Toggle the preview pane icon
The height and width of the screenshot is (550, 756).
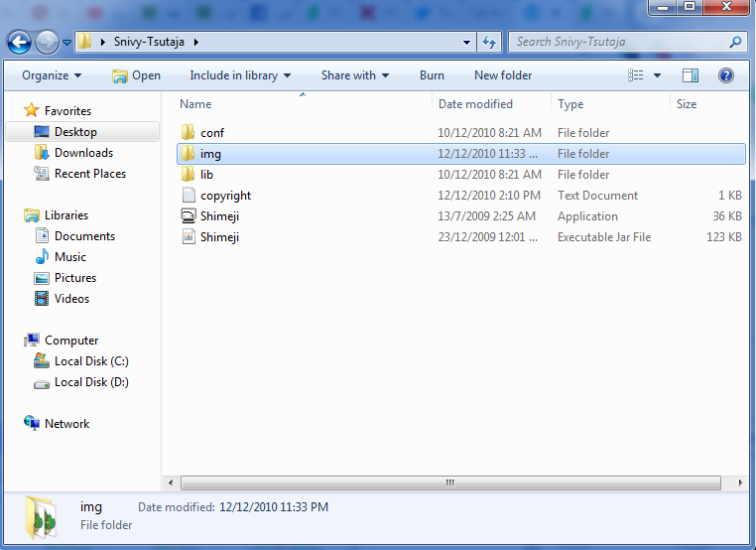coord(691,75)
